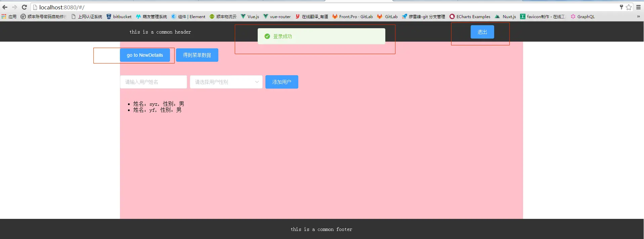This screenshot has height=239, width=644.
Task: Open the 请选择用户性别 dropdown
Action: point(226,82)
